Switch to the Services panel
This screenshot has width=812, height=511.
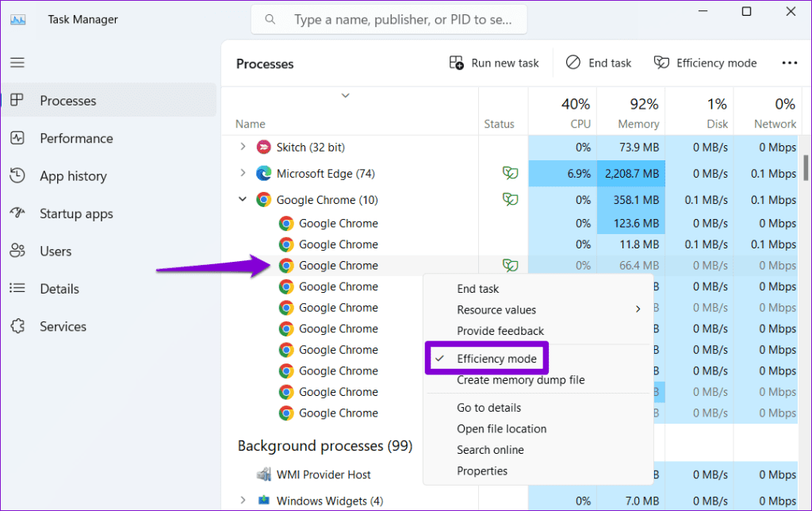point(61,326)
